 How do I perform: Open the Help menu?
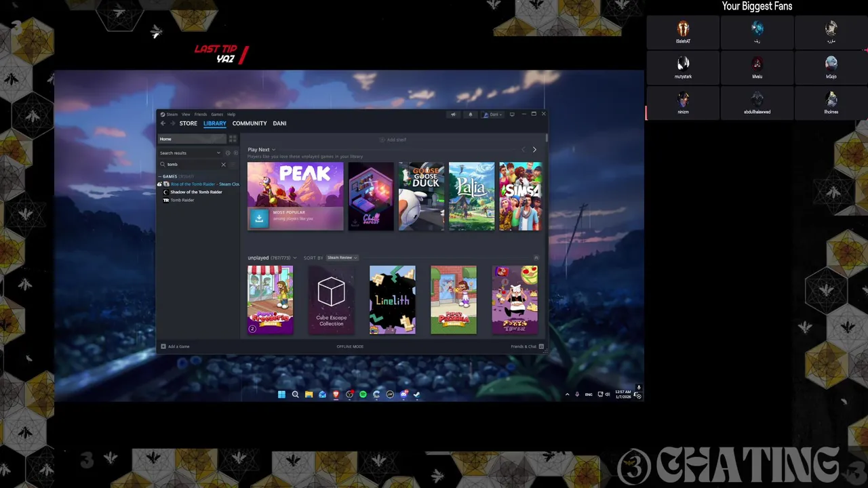(231, 115)
